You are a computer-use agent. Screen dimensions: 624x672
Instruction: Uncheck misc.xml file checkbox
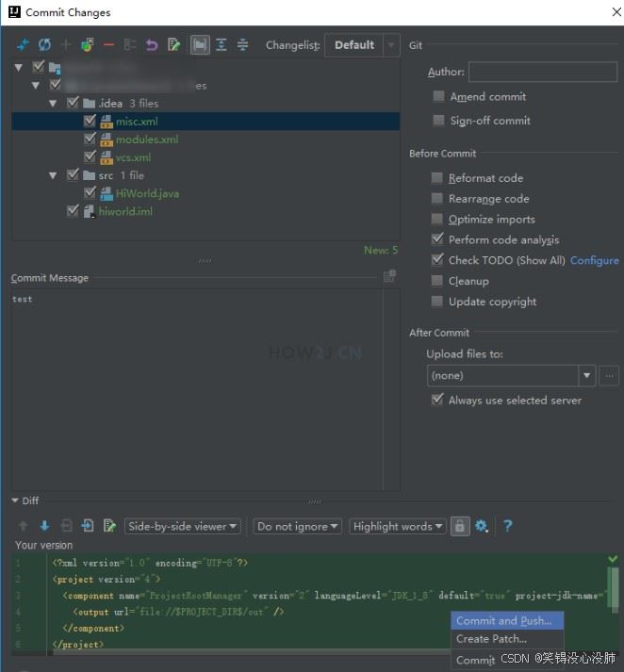[90, 121]
